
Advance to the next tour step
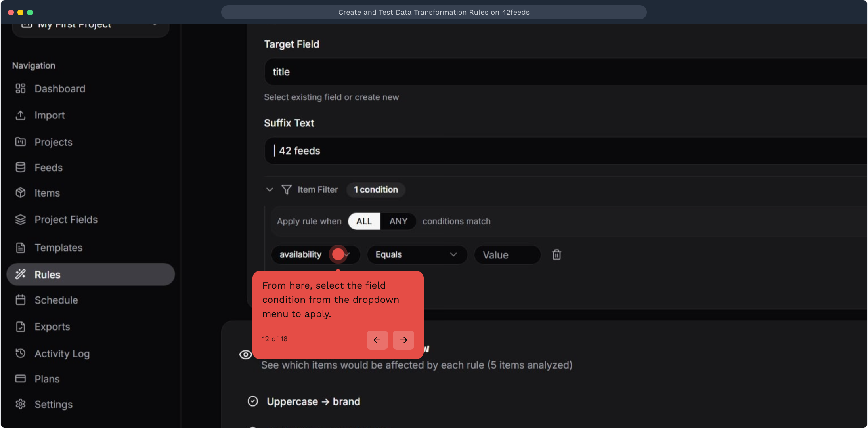click(403, 340)
